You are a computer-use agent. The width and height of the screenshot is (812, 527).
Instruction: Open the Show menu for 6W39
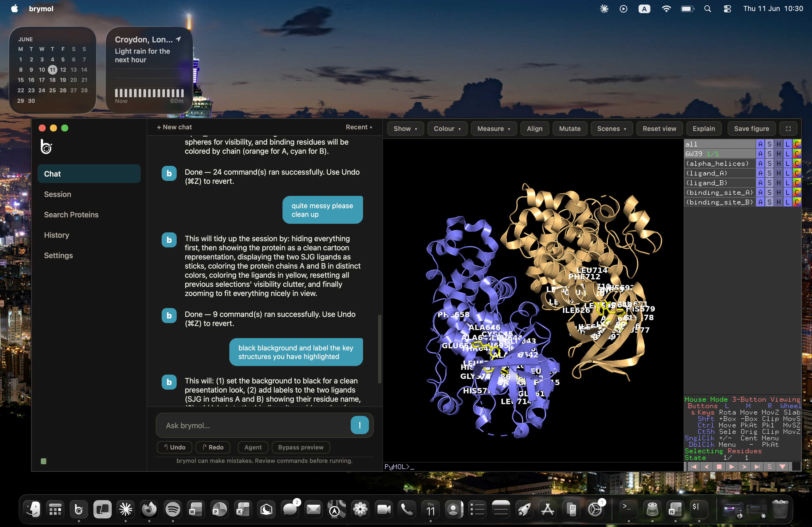point(769,154)
